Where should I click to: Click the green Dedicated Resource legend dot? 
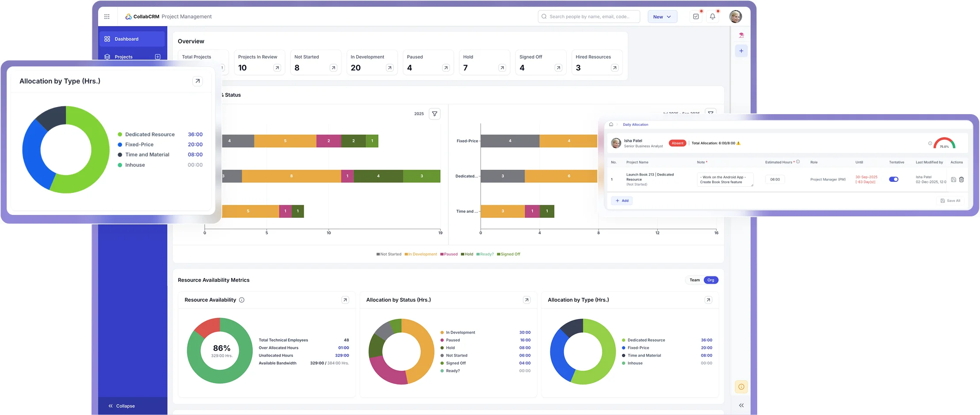coord(119,134)
